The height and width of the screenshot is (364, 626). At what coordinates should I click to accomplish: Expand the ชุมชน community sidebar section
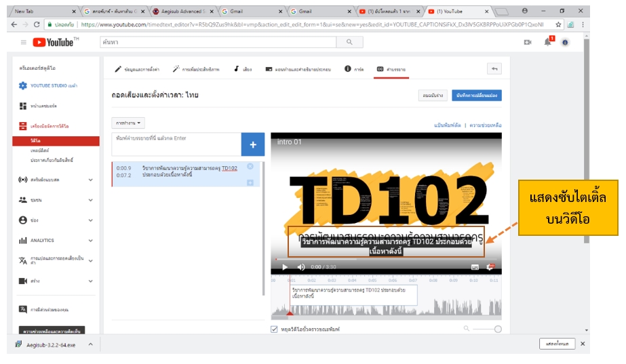(x=91, y=200)
